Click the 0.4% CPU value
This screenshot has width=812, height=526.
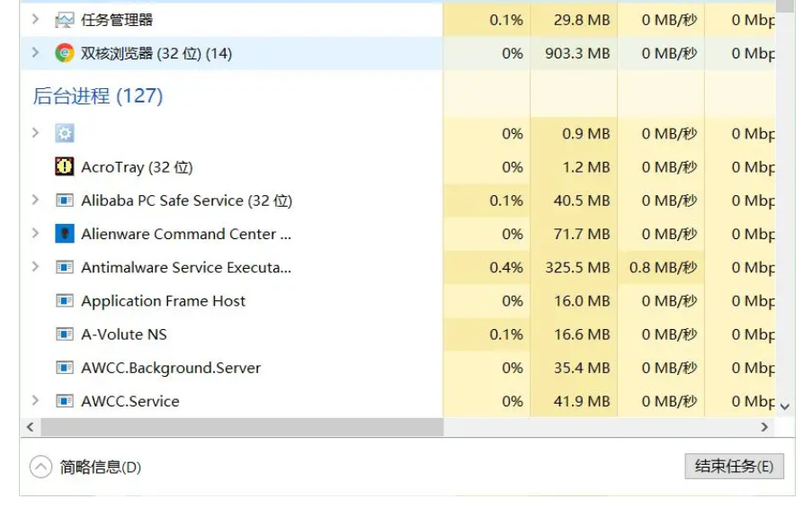[506, 268]
